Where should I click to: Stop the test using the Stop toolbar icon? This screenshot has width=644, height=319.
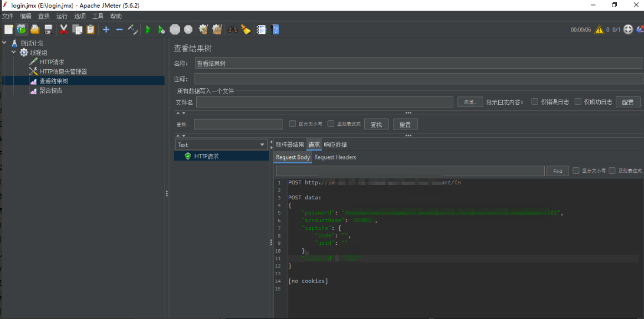pyautogui.click(x=175, y=29)
